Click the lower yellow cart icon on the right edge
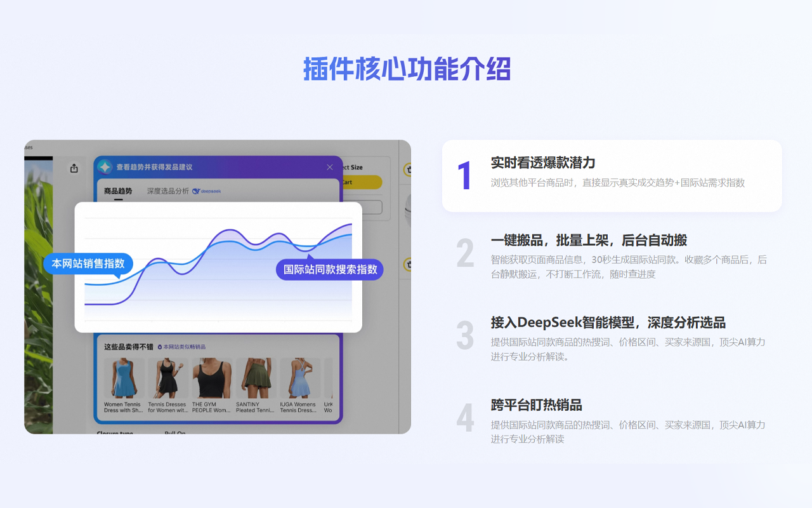Screen dimensions: 812x508 tap(409, 264)
